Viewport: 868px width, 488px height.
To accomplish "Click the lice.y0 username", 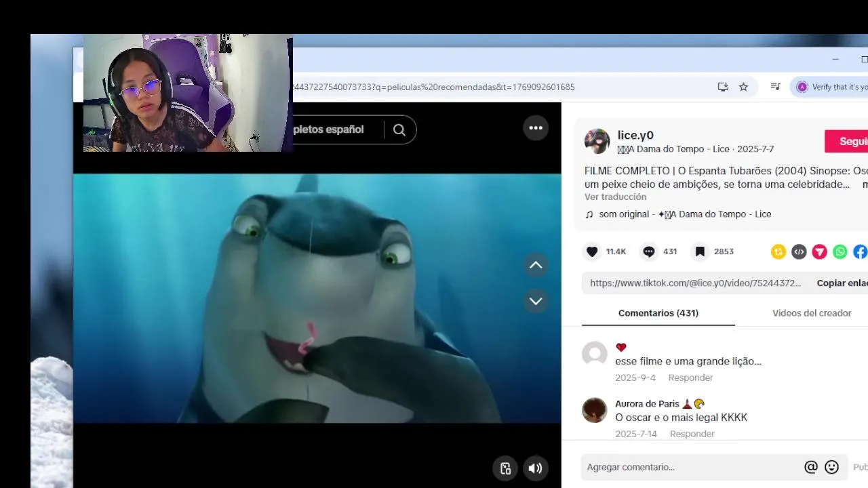I will [x=635, y=135].
